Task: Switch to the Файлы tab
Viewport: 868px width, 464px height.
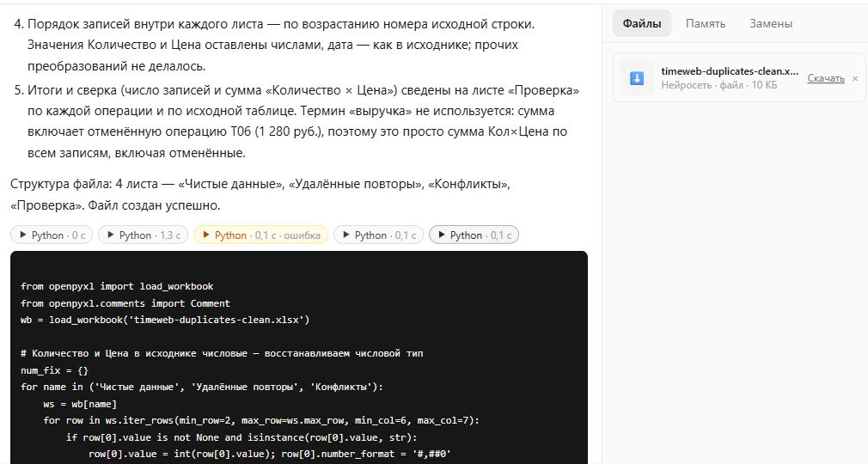Action: point(642,23)
